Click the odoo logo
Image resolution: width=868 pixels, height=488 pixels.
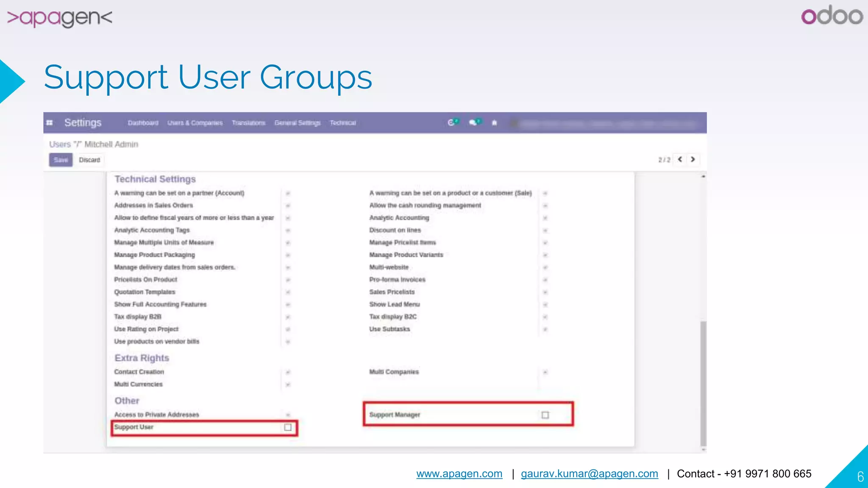832,16
